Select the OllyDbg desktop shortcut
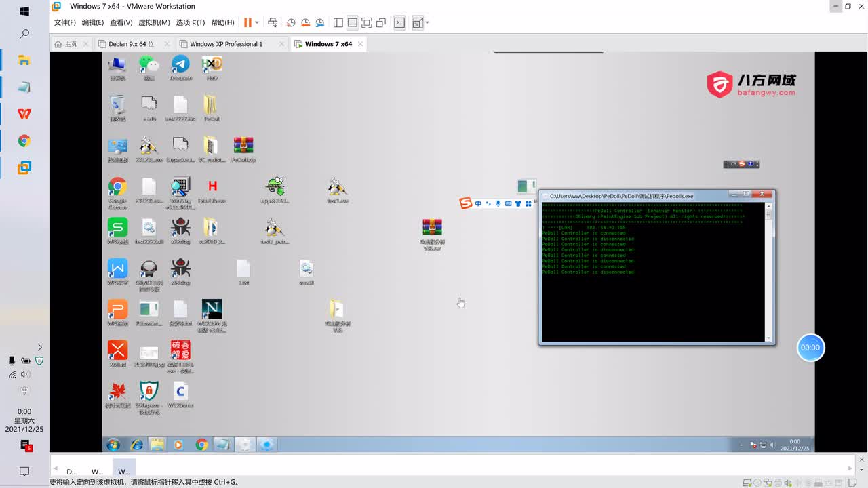 pos(149,275)
